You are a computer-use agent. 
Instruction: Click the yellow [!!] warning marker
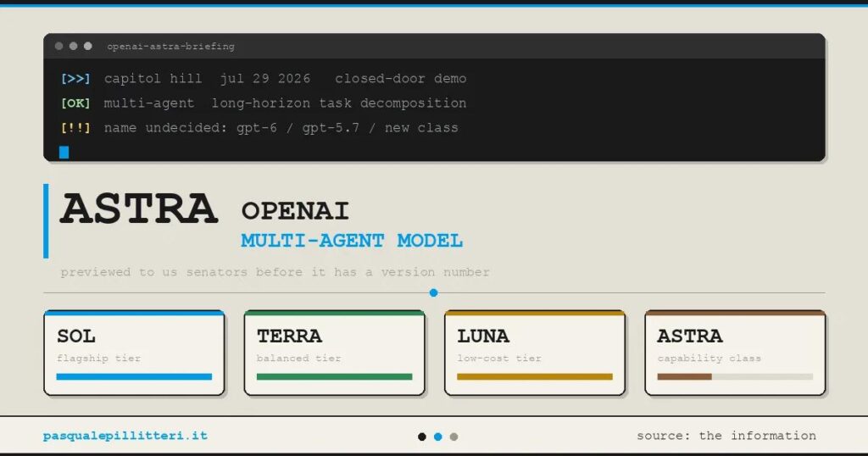[75, 128]
